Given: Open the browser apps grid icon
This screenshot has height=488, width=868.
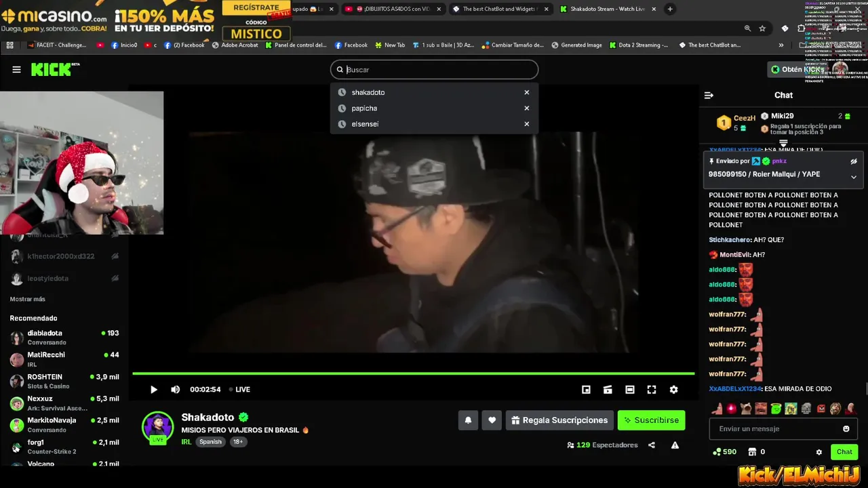Looking at the screenshot, I should point(10,45).
